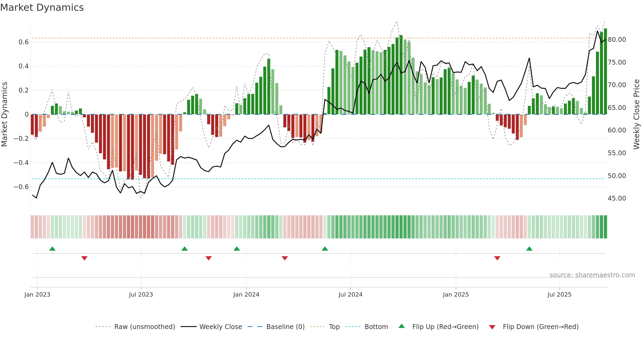The width and height of the screenshot is (644, 362).
Task: Click the Weekly Close Price right axis label
Action: pos(636,114)
